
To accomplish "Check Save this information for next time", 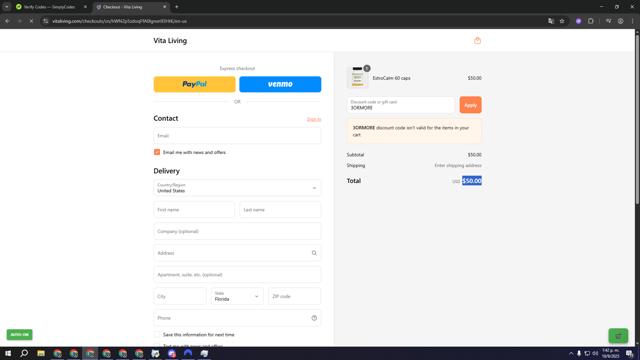I will (x=157, y=335).
